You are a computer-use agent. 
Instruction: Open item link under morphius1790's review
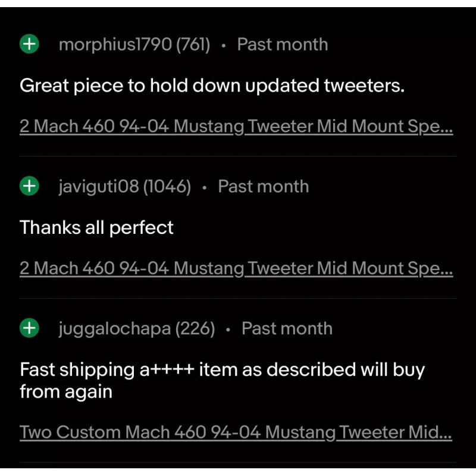[236, 127]
